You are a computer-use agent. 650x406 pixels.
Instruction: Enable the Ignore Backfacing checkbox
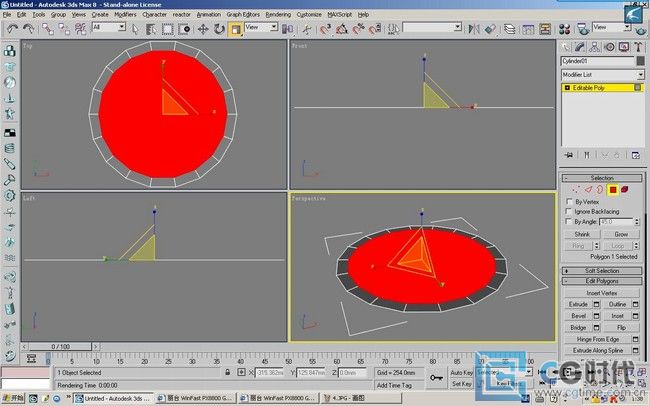(569, 212)
